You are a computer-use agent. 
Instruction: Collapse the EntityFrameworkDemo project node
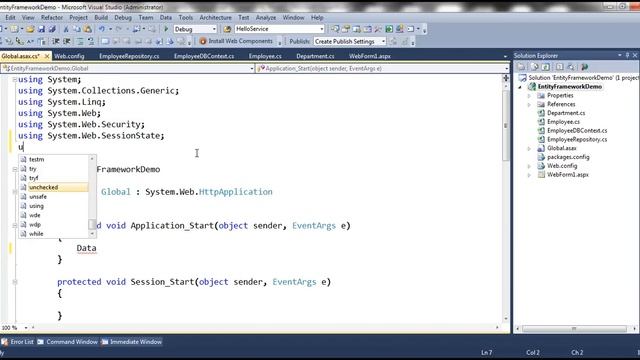tap(520, 87)
